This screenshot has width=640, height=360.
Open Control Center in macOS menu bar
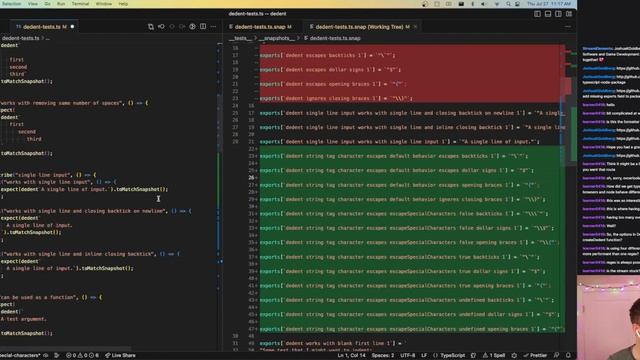518,4
